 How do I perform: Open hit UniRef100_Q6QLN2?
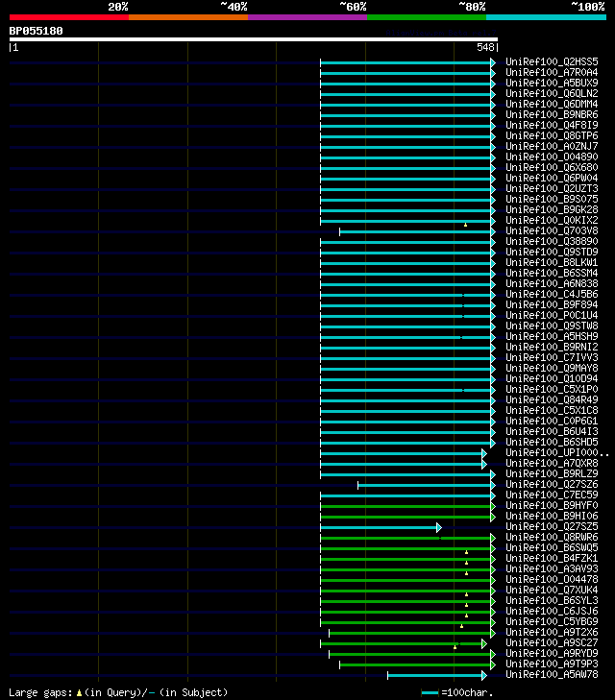click(552, 93)
